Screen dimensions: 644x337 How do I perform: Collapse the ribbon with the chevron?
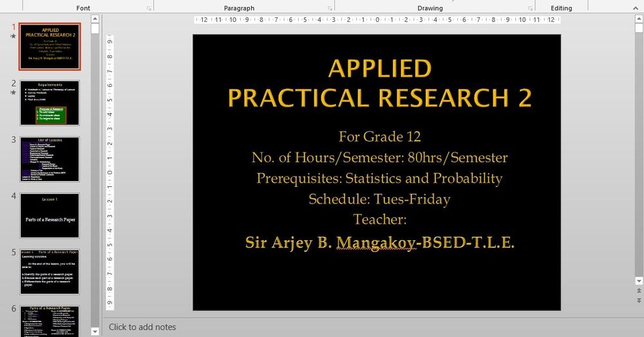click(637, 8)
